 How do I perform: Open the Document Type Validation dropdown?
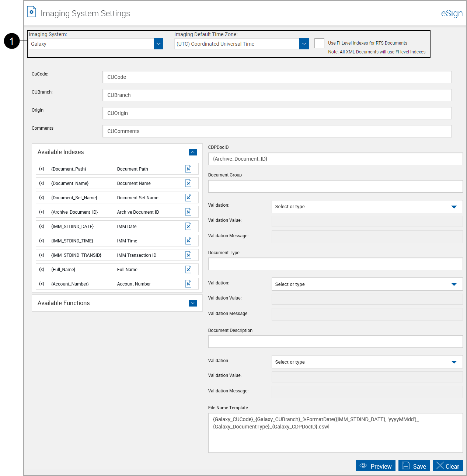click(x=454, y=284)
